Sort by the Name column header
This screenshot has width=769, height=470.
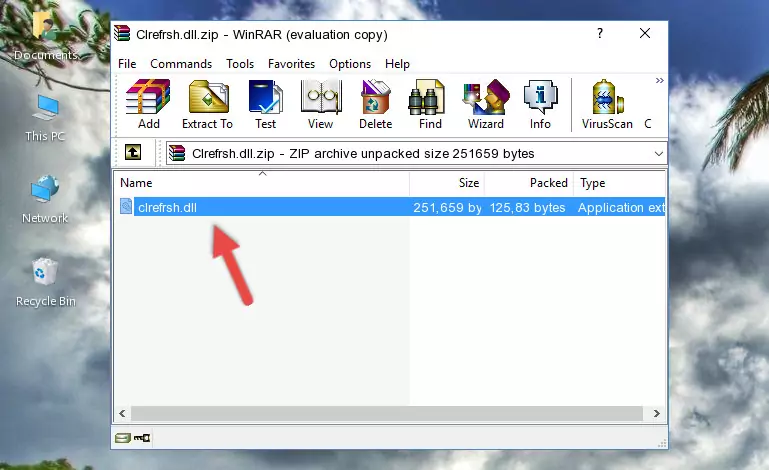tap(262, 183)
